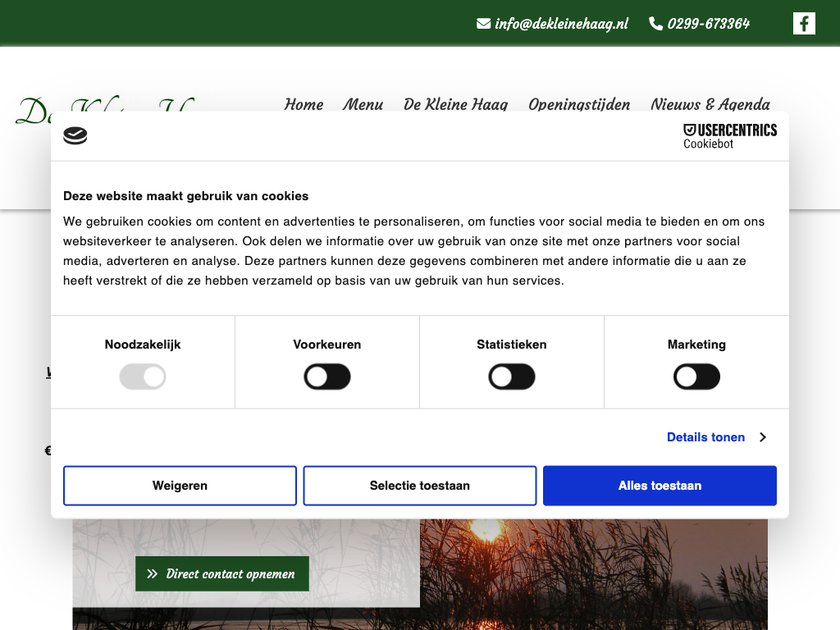This screenshot has height=630, width=840.
Task: Open the Home navigation item
Action: [304, 104]
